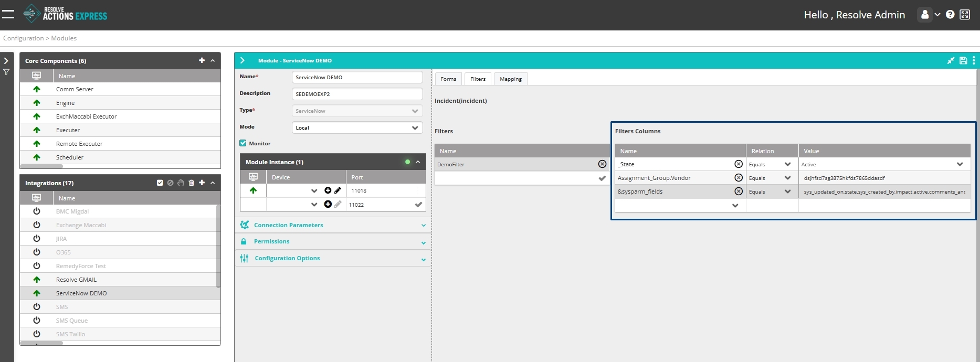Image resolution: width=980 pixels, height=362 pixels.
Task: Expand Configuration Options section
Action: point(333,258)
